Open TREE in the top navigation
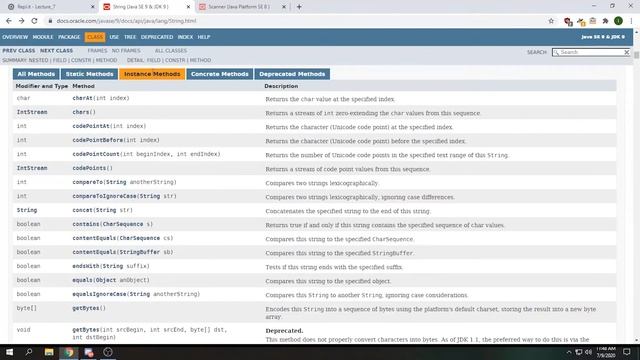 click(130, 37)
